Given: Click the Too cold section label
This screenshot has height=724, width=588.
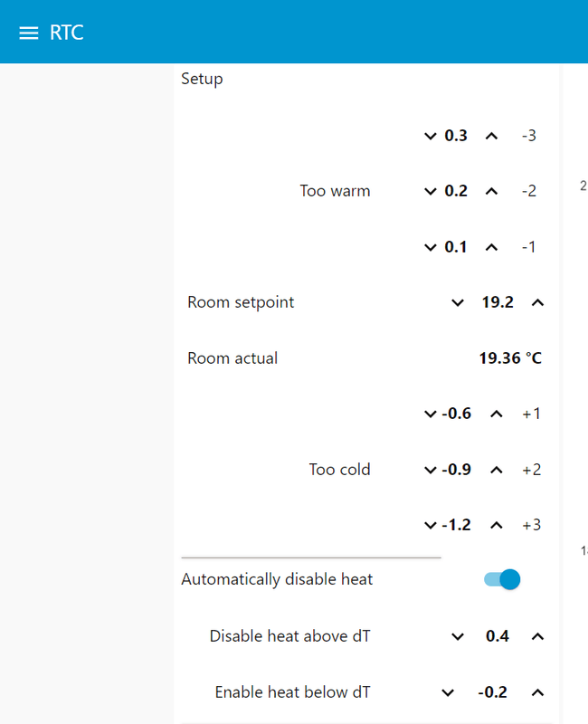Looking at the screenshot, I should pyautogui.click(x=339, y=469).
